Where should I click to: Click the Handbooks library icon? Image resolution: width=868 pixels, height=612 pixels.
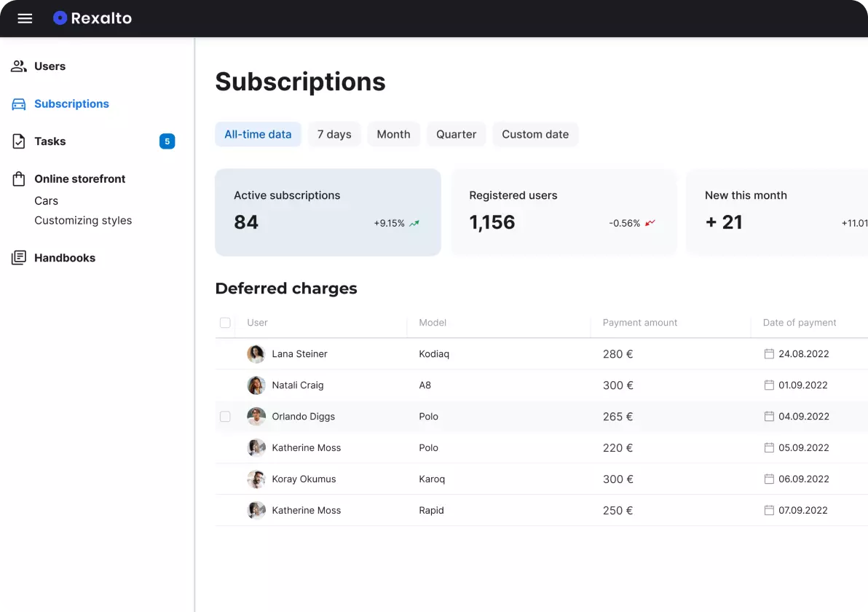click(x=19, y=258)
